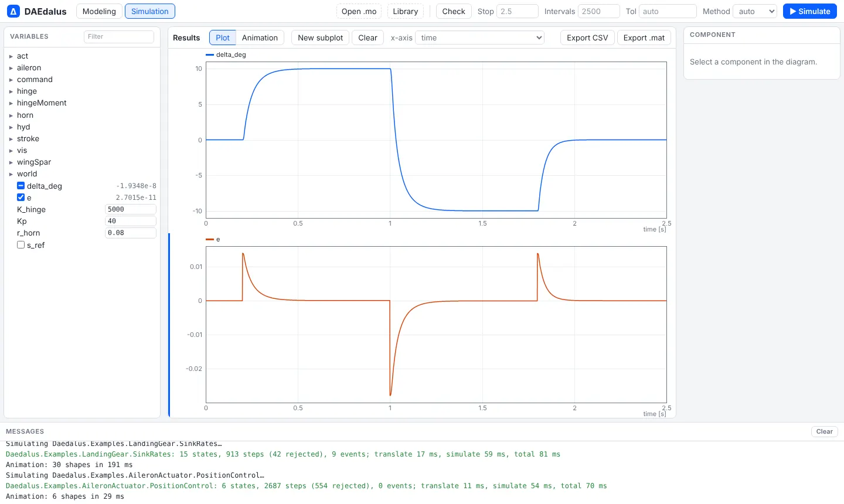Run the model with Simulate button
844x504 pixels.
coord(810,11)
